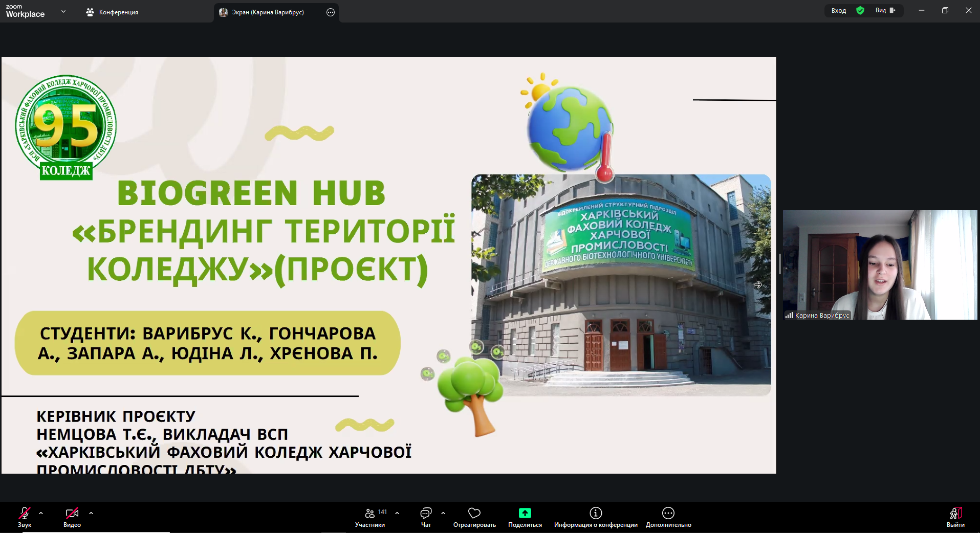This screenshot has width=980, height=533.
Task: Select the Экран (Карина Варибрус) tab
Action: click(x=267, y=12)
